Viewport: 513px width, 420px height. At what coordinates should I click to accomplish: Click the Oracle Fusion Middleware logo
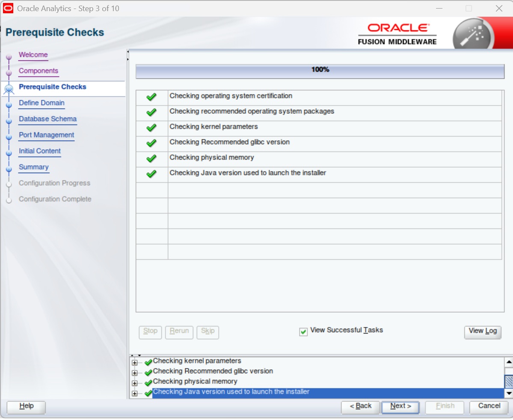point(397,34)
